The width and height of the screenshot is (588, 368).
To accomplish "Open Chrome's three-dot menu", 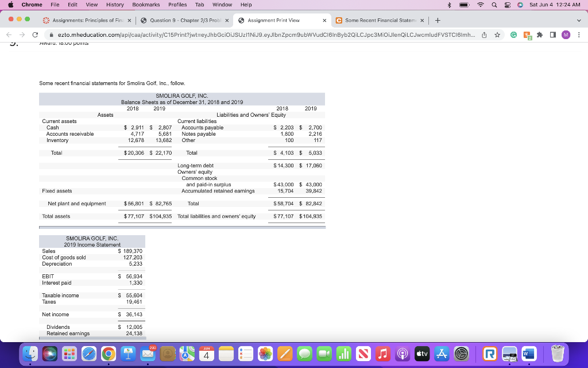I will point(579,35).
